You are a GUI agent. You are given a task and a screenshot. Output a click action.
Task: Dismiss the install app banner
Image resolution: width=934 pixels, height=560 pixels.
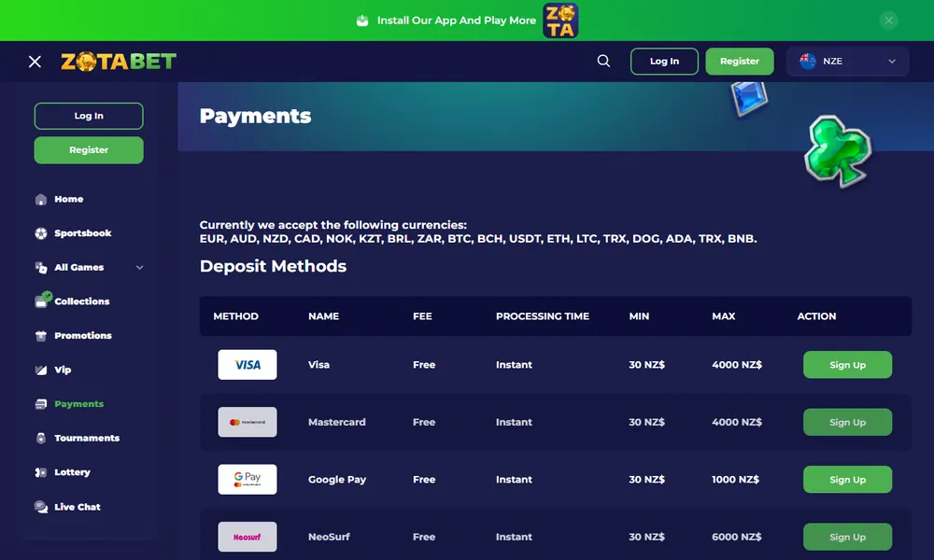click(x=888, y=21)
